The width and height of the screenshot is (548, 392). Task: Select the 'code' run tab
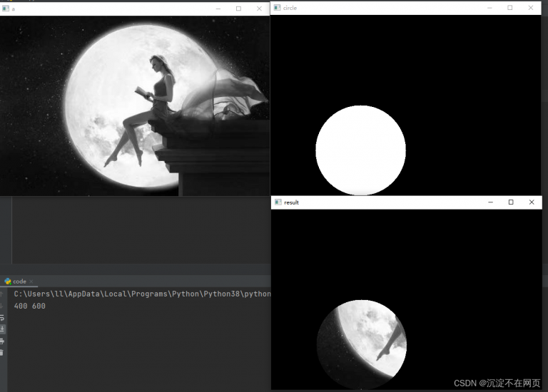pyautogui.click(x=19, y=282)
